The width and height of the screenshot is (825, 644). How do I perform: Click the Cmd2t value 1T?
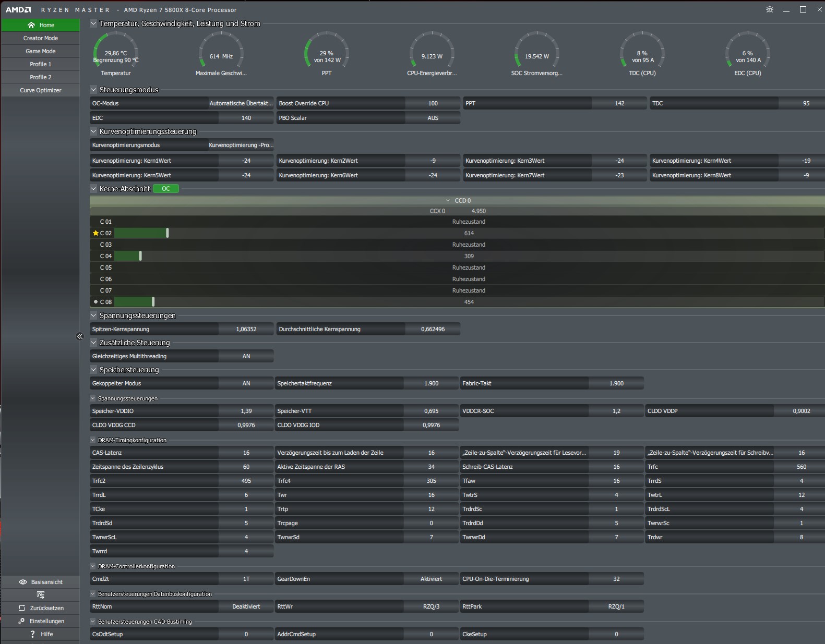point(246,579)
